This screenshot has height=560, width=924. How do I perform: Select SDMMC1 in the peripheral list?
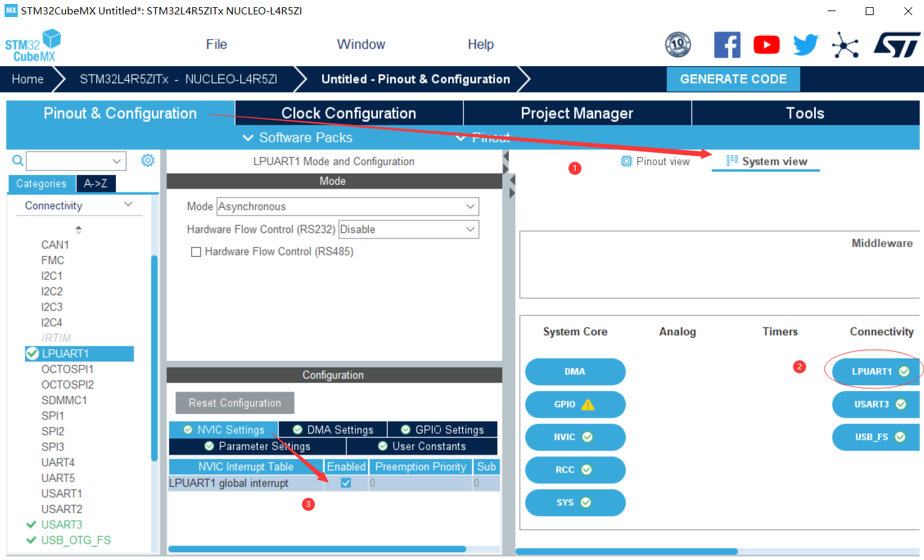(x=64, y=400)
